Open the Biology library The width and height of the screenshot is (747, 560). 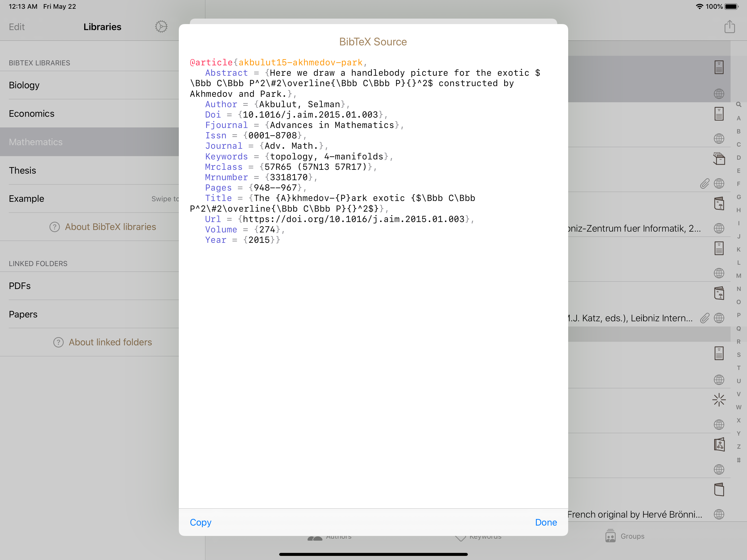24,85
